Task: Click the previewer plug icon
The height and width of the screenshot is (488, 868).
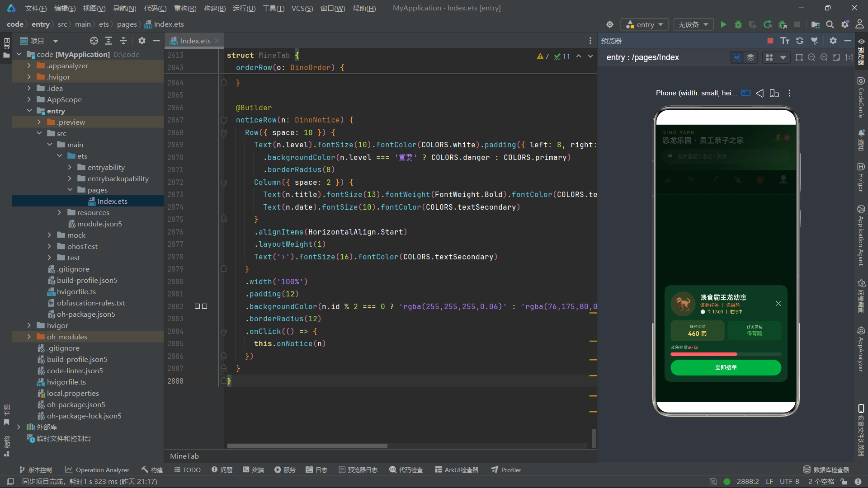Action: click(814, 41)
